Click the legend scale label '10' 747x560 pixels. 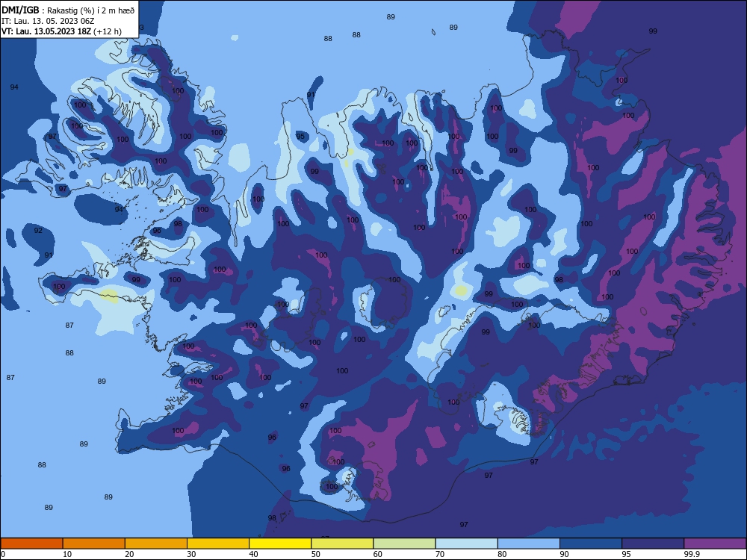67,554
